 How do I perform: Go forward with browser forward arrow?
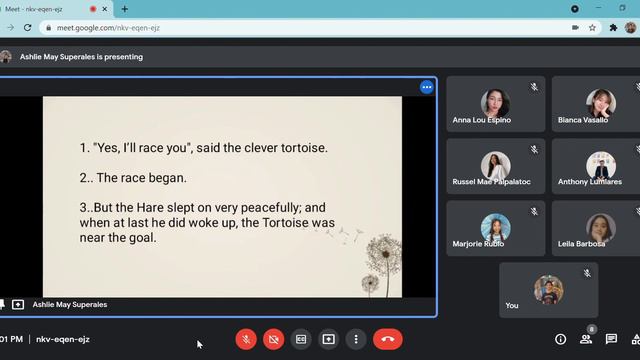pyautogui.click(x=11, y=28)
